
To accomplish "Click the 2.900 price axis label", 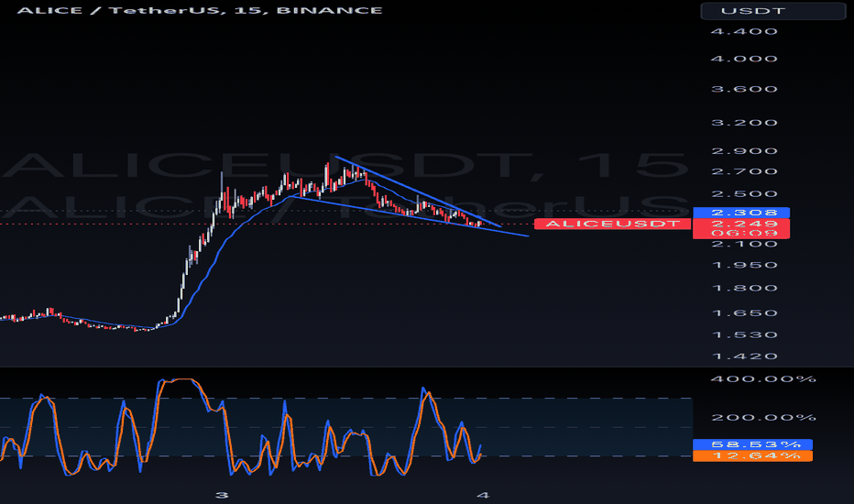I will [x=744, y=151].
